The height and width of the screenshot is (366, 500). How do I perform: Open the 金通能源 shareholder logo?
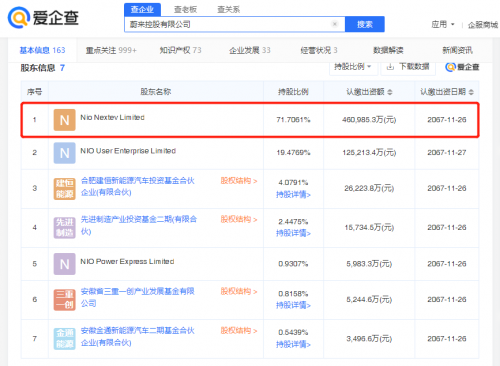[64, 339]
